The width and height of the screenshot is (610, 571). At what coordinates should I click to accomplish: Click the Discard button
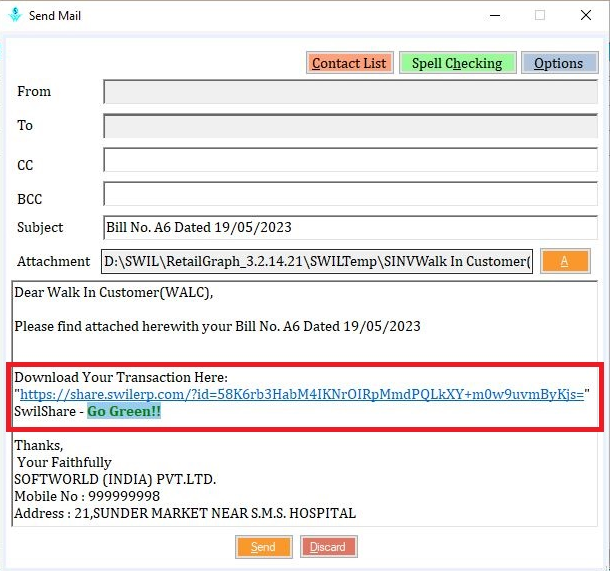(x=328, y=547)
